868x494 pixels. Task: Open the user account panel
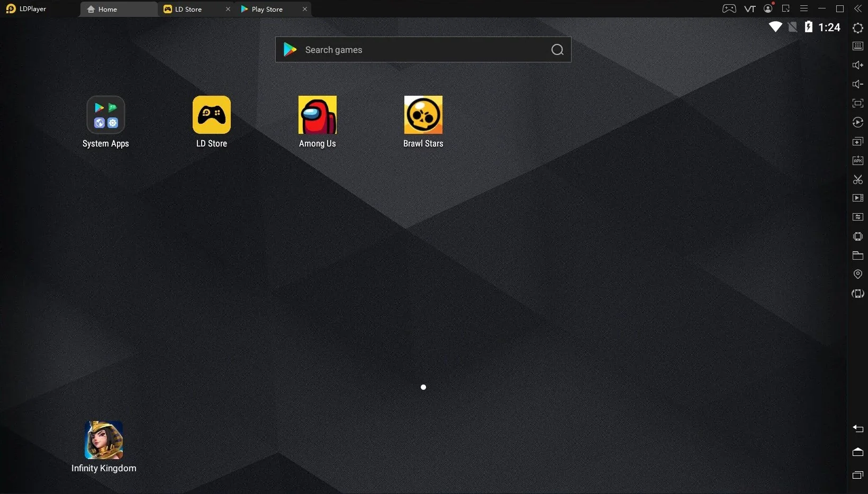click(768, 8)
